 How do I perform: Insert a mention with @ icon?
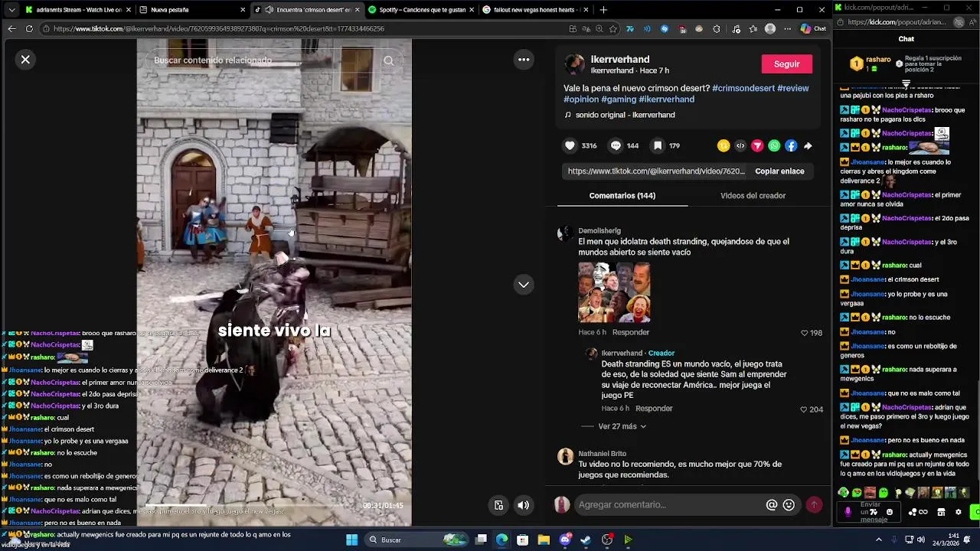(x=772, y=504)
